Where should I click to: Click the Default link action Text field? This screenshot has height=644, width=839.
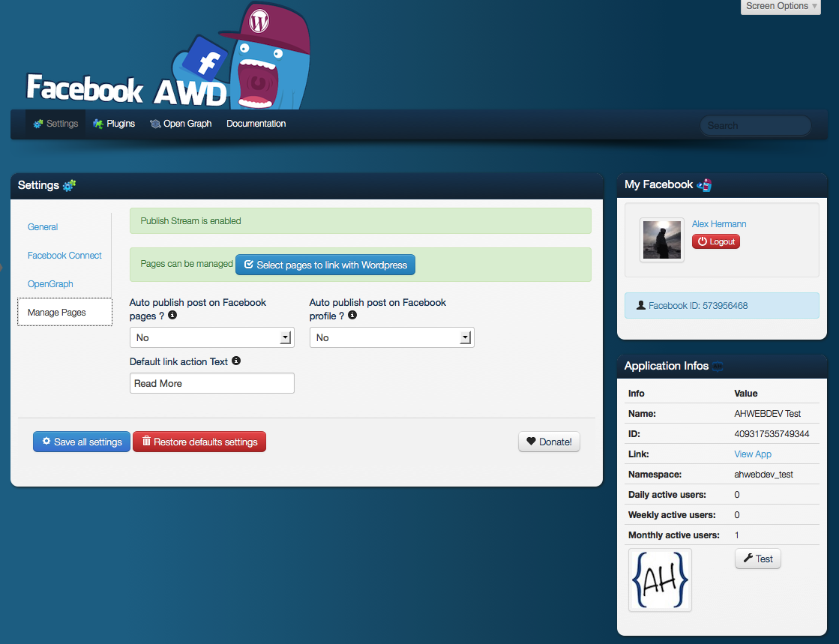211,383
